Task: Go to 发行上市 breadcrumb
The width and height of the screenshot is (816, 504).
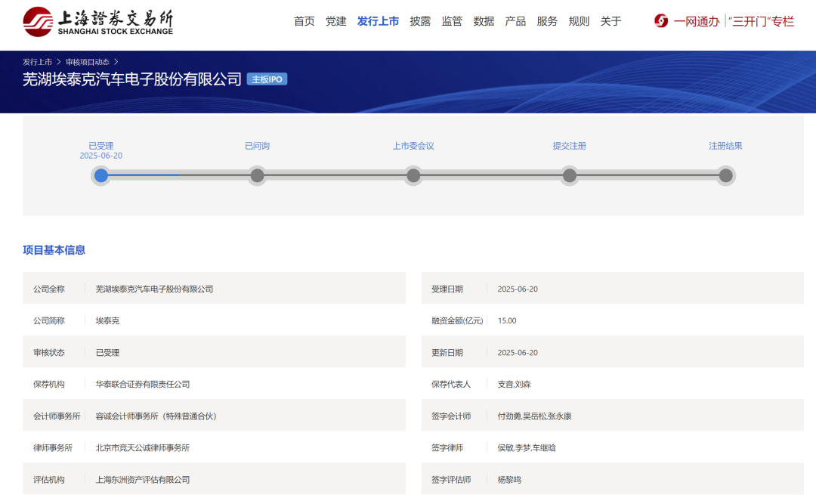Action: 38,62
